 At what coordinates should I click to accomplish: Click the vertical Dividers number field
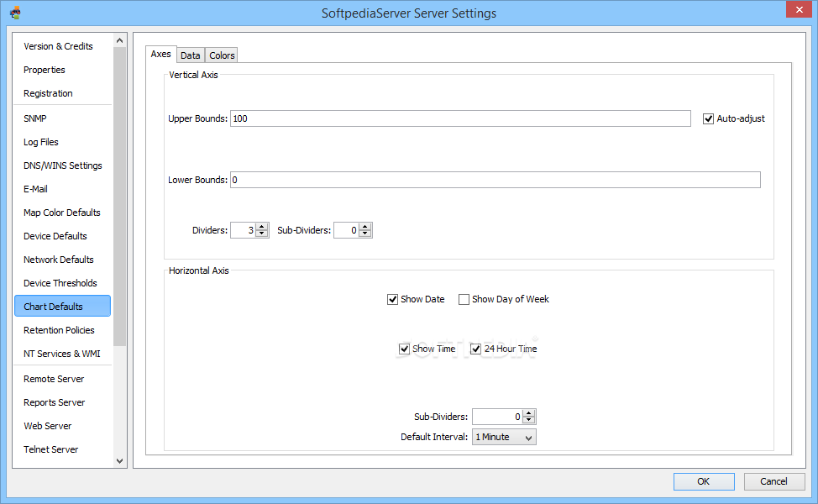pos(243,230)
